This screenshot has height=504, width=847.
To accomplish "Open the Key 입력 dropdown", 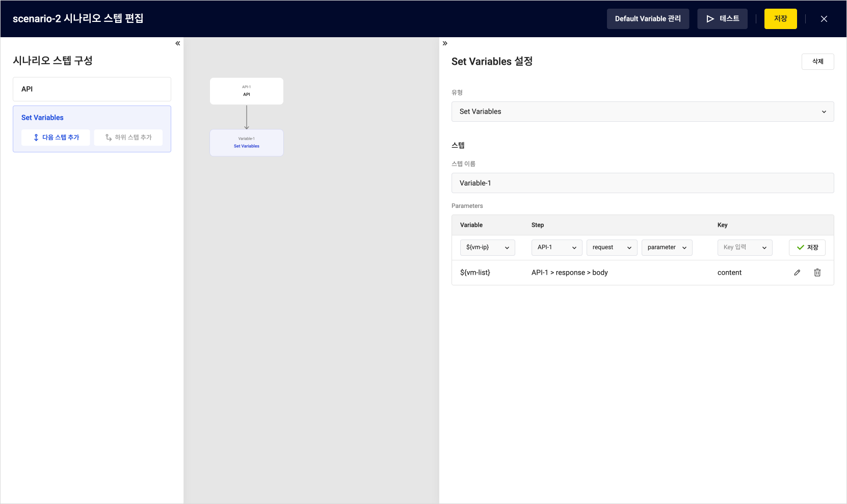I will pos(745,248).
